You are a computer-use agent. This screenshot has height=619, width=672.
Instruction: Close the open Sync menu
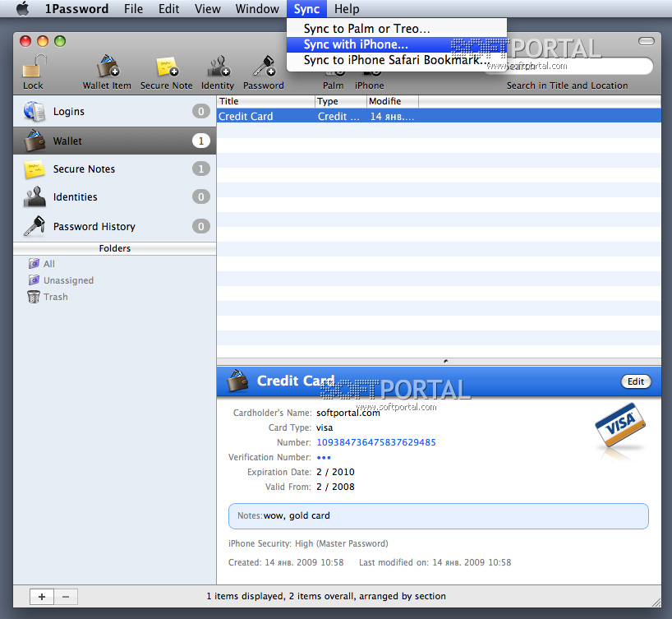[x=306, y=8]
